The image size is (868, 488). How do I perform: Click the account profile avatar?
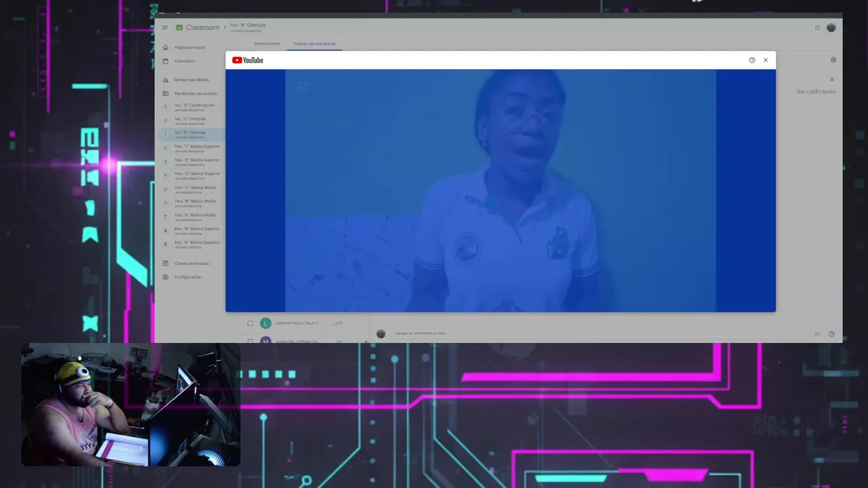tap(831, 28)
